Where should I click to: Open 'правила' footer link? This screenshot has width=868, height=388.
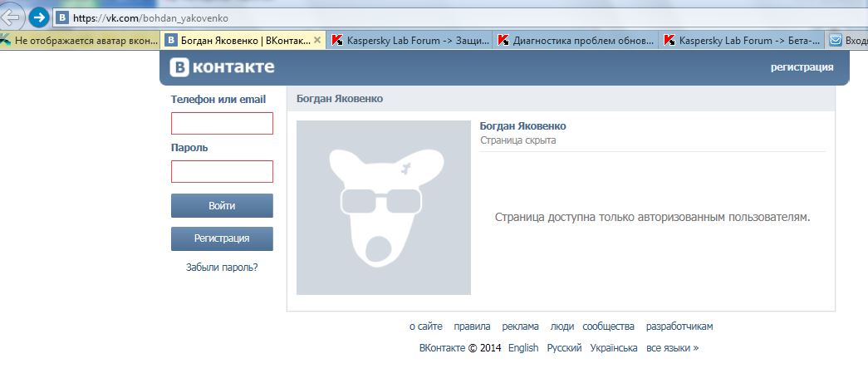click(472, 327)
